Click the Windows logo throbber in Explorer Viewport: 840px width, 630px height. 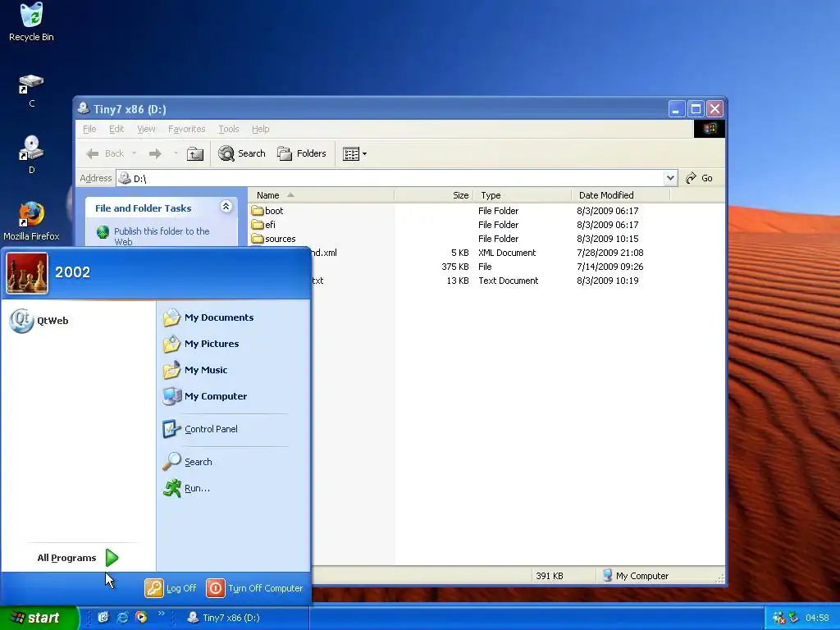[x=710, y=129]
